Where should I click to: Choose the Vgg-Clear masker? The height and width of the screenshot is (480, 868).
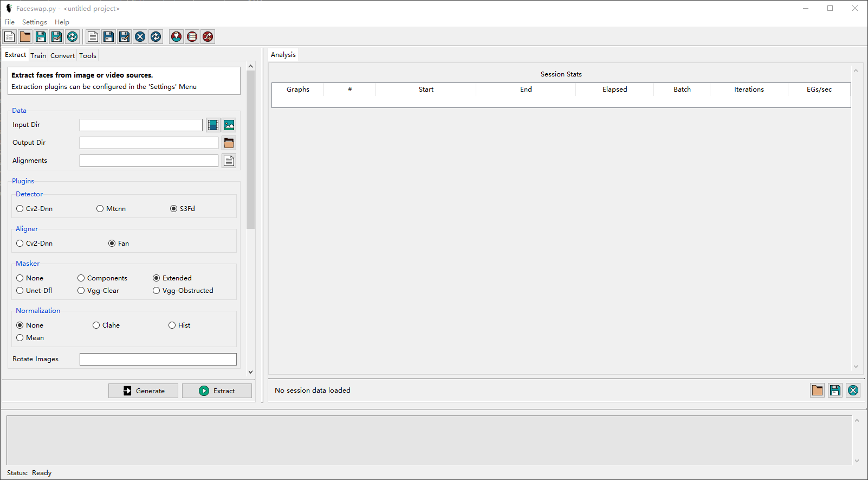tap(81, 291)
